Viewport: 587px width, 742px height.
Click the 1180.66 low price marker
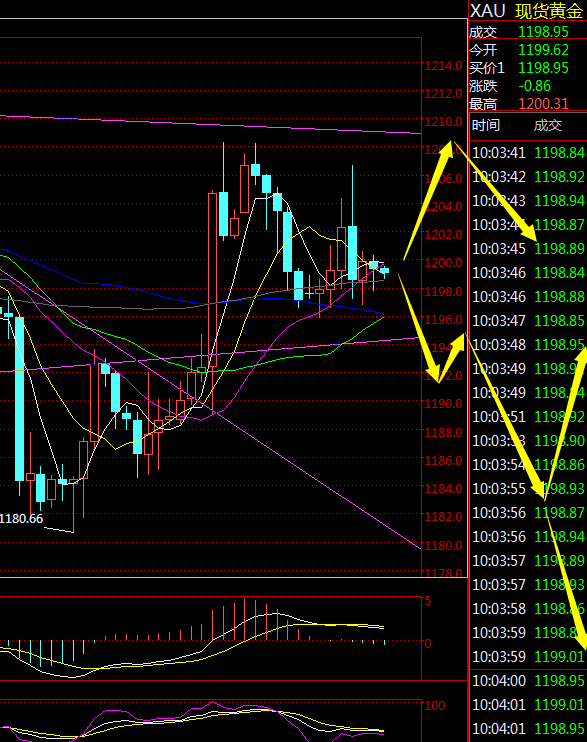click(x=21, y=519)
